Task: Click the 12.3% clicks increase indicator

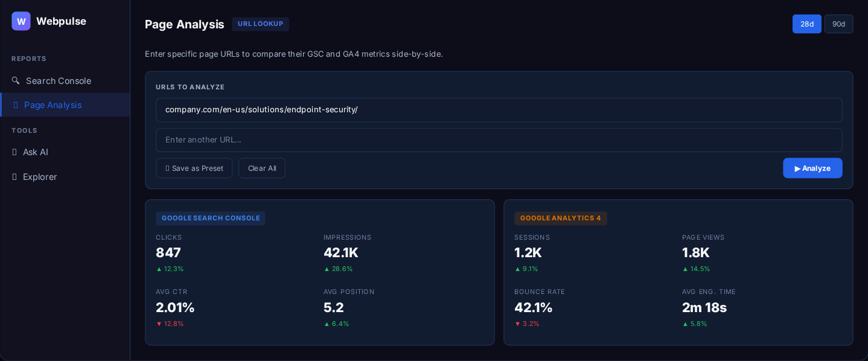Action: (170, 269)
